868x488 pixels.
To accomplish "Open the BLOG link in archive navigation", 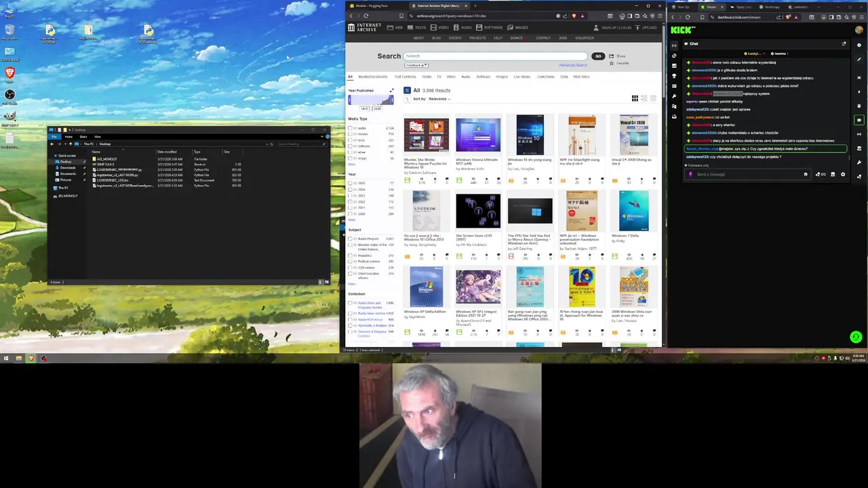I will tap(436, 38).
